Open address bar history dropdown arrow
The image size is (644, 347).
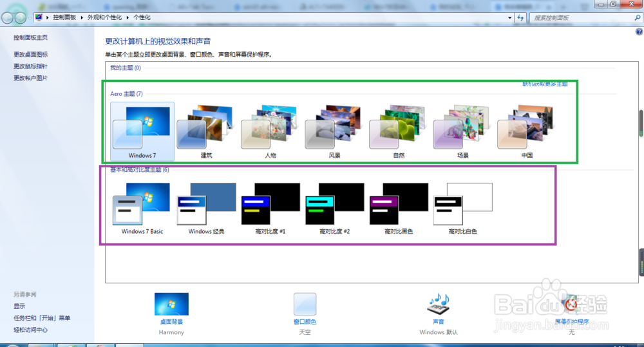pyautogui.click(x=509, y=17)
